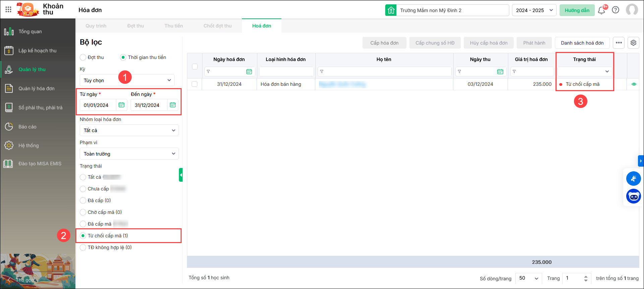Click the three-dots more options button
Screen dimensions: 644x289
[x=619, y=43]
